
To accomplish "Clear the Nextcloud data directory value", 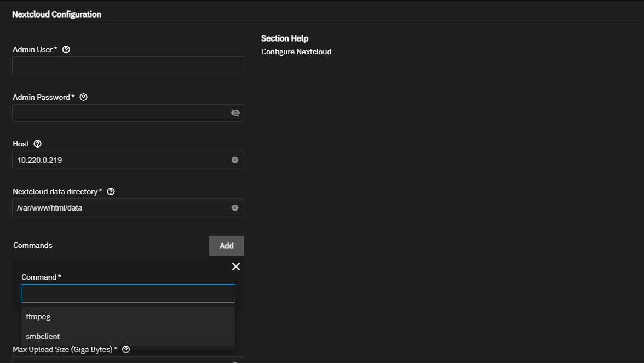I will [235, 208].
